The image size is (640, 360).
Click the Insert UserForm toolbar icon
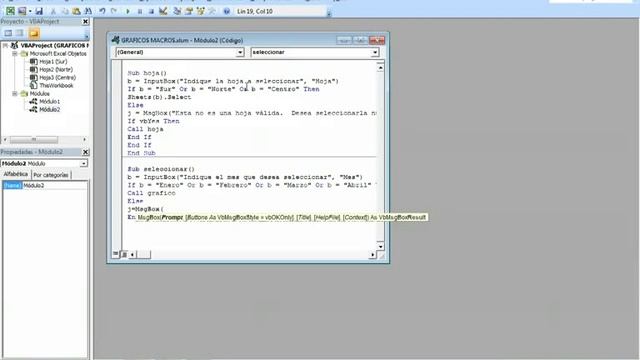[x=22, y=11]
